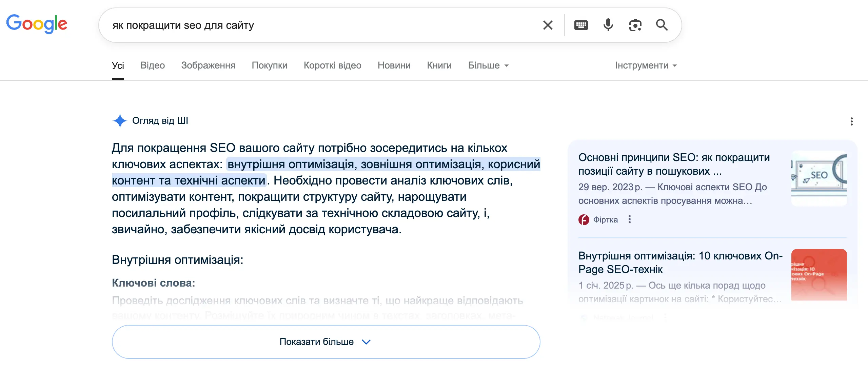Image resolution: width=868 pixels, height=369 pixels.
Task: Open the three-dot menu next to Фіртка
Action: 629,219
